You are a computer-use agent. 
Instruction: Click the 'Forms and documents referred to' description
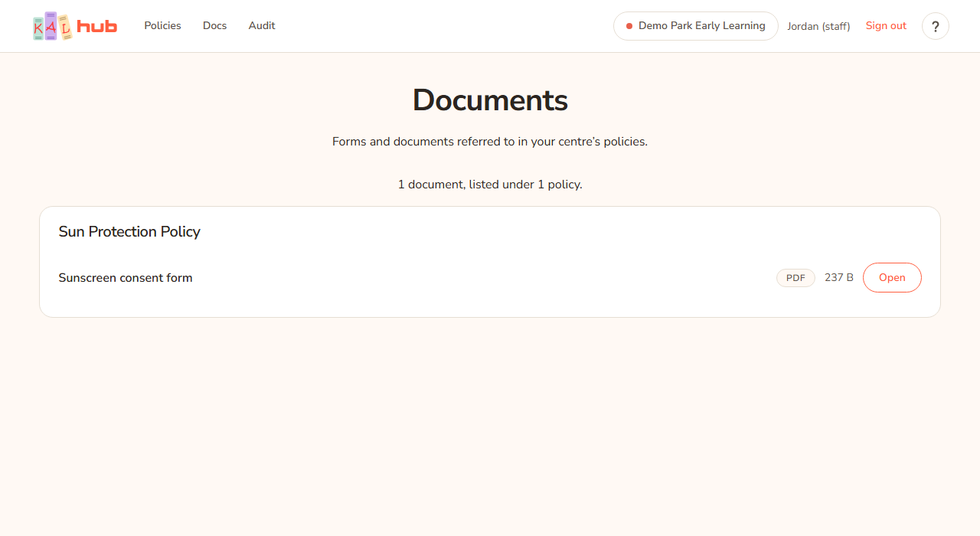pyautogui.click(x=490, y=142)
